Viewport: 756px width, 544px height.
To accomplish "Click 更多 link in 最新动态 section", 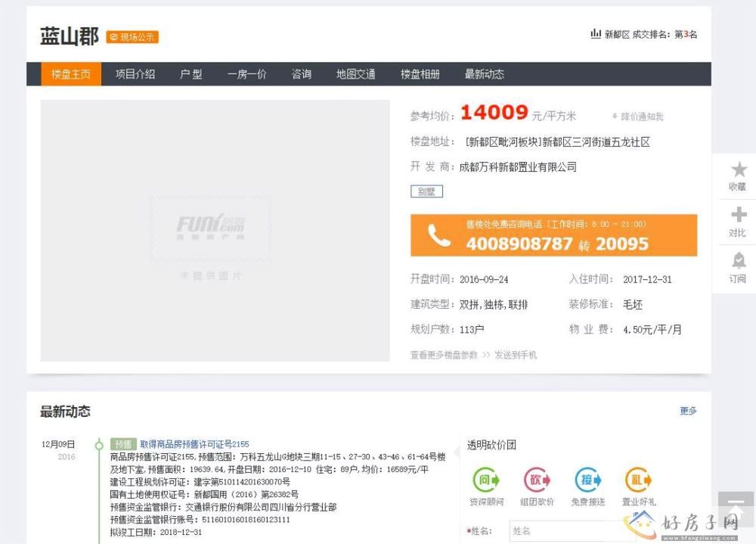I will click(688, 411).
